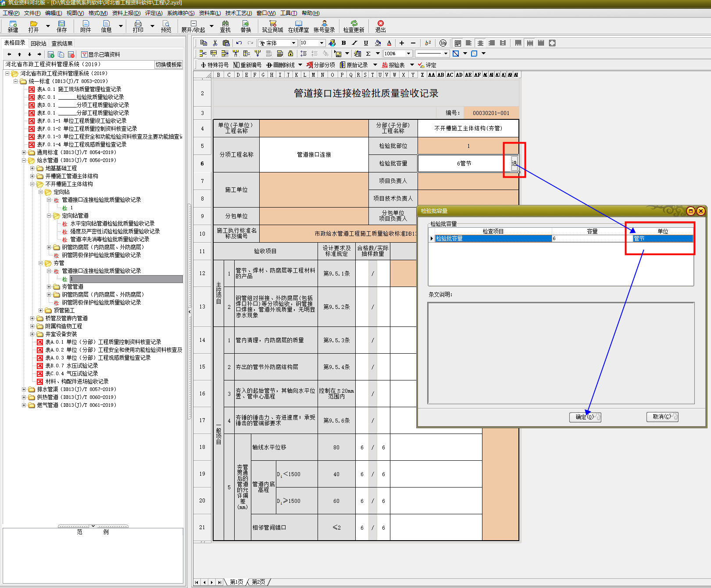Image resolution: width=711 pixels, height=588 pixels.
Task: Collapse the 定向钻 tree node
Action: click(x=41, y=192)
